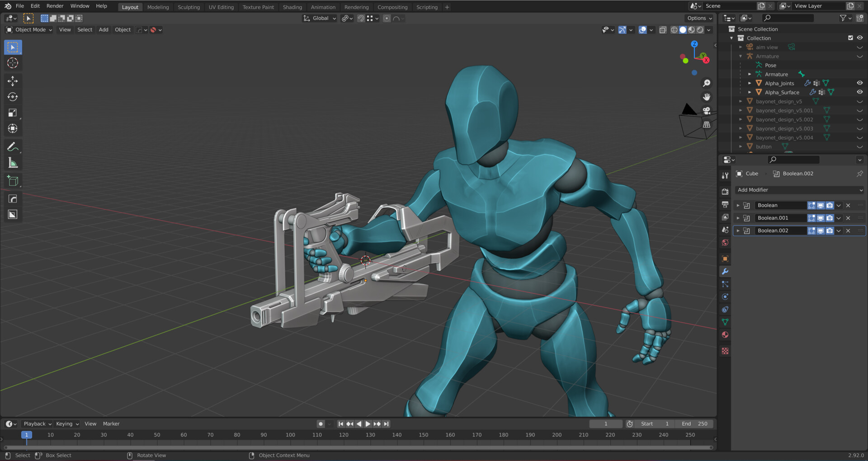This screenshot has width=868, height=461.
Task: Open the Render menu
Action: click(55, 6)
